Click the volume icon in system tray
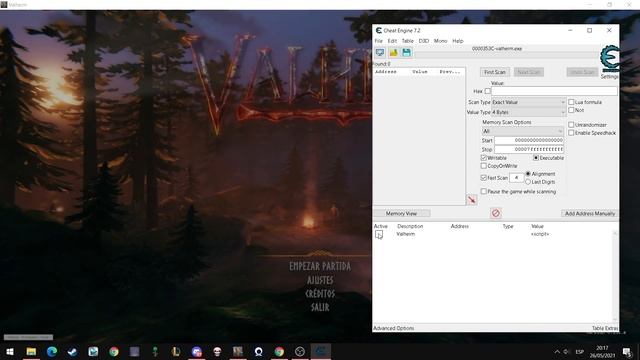 click(566, 351)
